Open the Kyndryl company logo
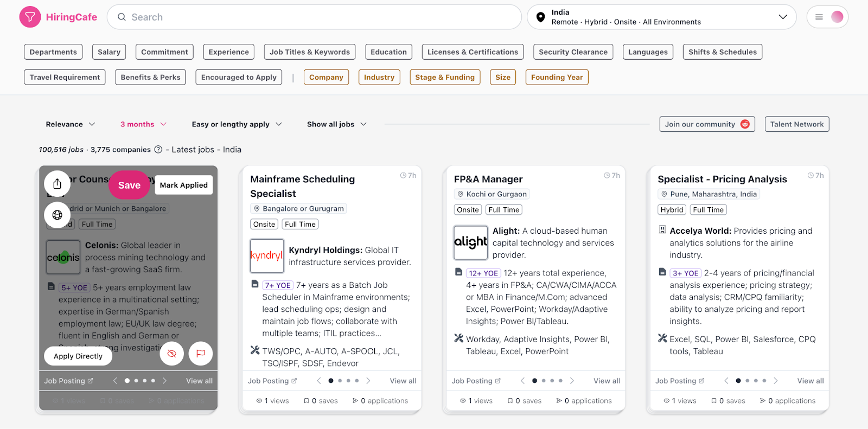Image resolution: width=868 pixels, height=429 pixels. (x=266, y=256)
